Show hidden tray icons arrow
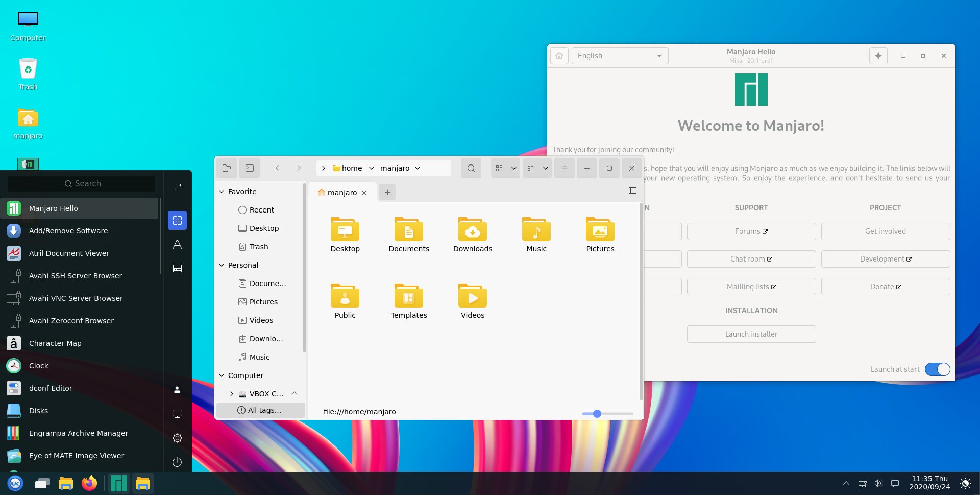The height and width of the screenshot is (495, 980). point(846,483)
